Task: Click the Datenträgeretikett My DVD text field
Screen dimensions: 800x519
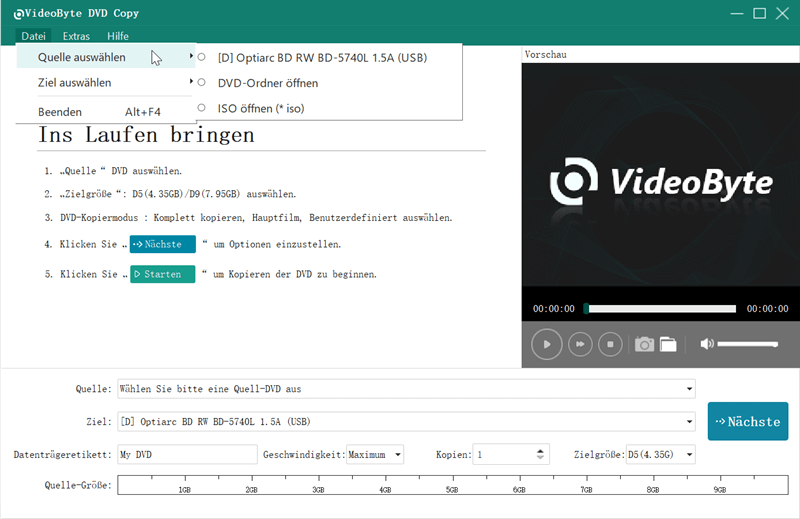Action: pos(186,455)
